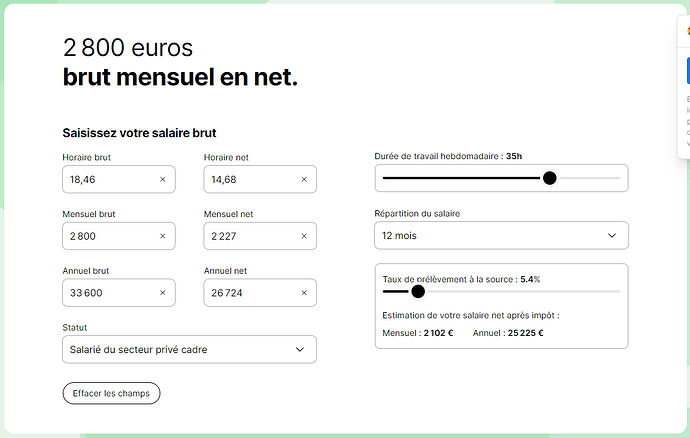Screen dimensions: 690x438
Task: Click into the Mensuel brut input field
Action: coord(105,236)
